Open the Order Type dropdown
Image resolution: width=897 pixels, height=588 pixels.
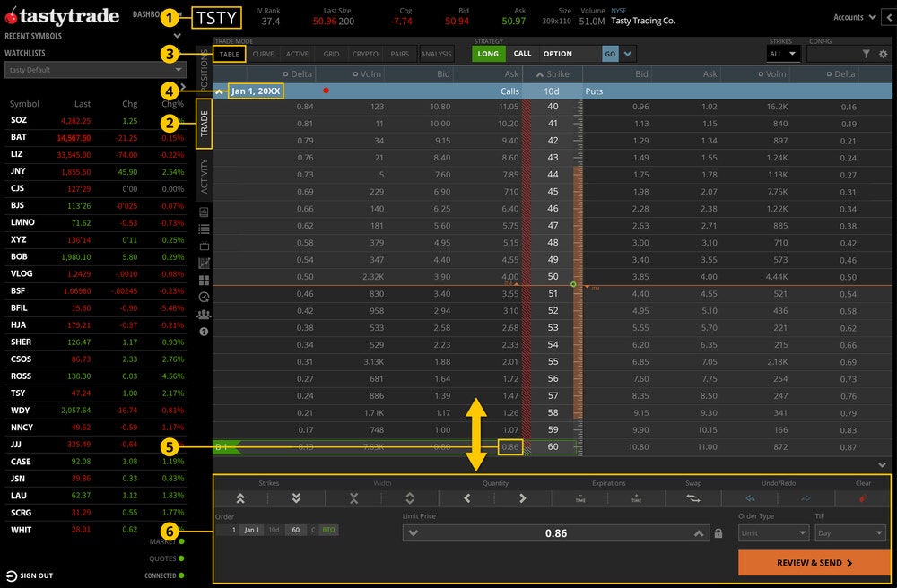(773, 532)
